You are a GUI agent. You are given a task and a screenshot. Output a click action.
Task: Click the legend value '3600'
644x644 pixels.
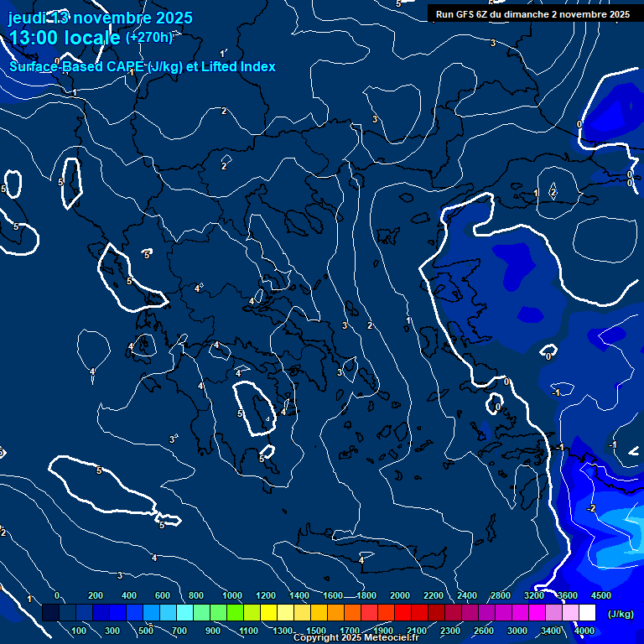click(568, 595)
